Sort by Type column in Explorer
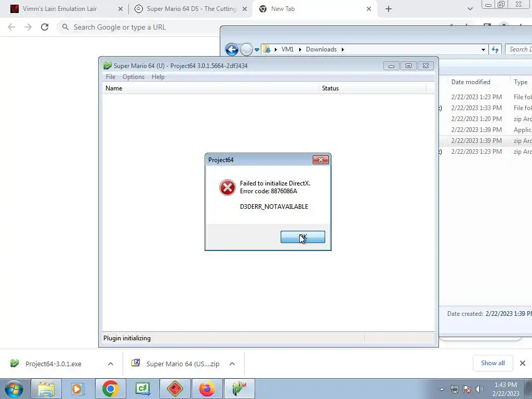532x399 pixels. pyautogui.click(x=521, y=82)
